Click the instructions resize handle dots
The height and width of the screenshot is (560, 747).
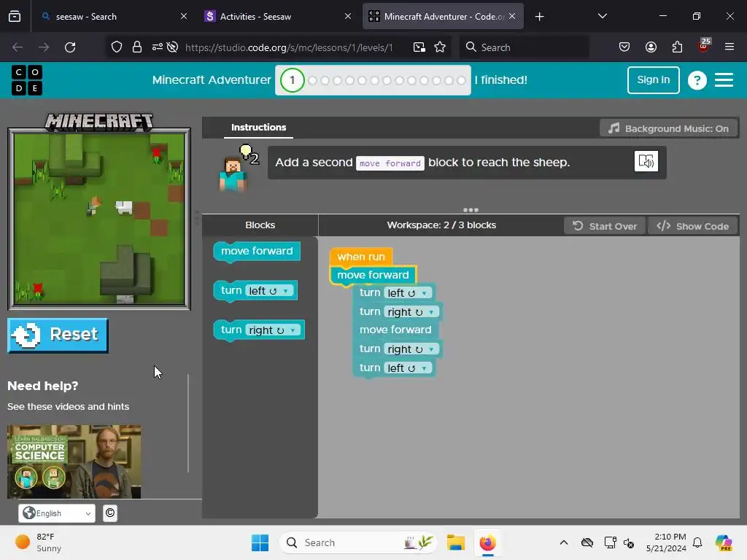(471, 210)
